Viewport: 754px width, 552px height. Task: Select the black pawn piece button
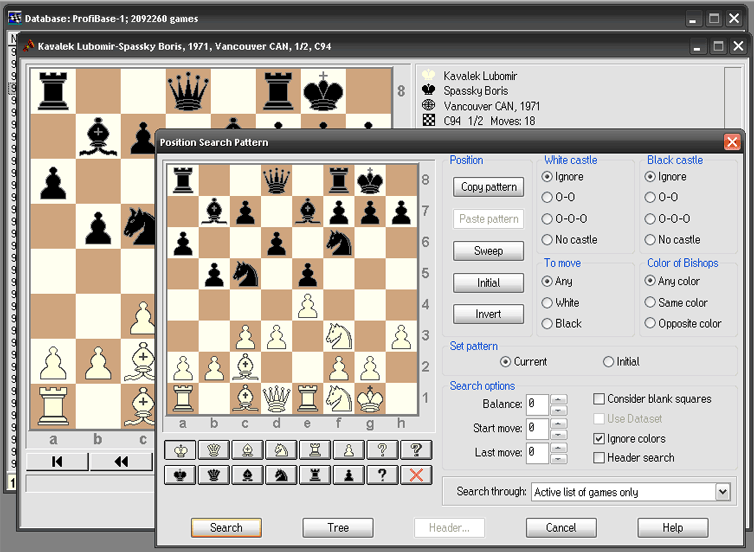pos(348,475)
